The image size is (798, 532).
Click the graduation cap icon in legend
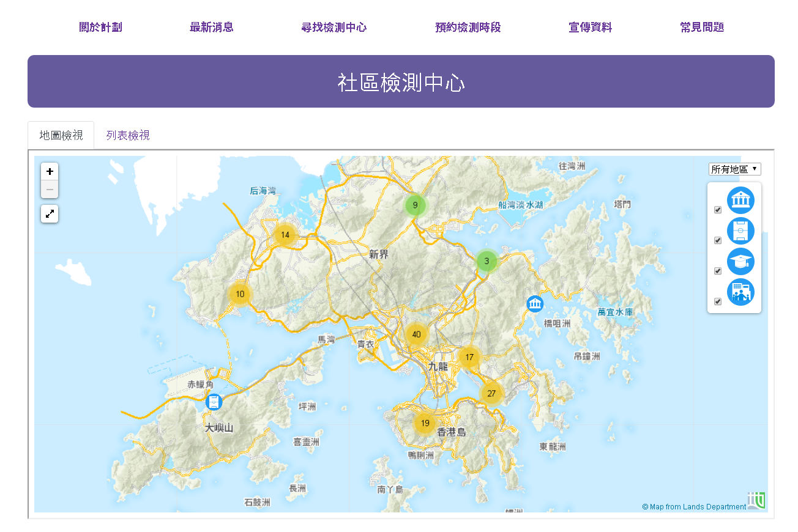[740, 262]
